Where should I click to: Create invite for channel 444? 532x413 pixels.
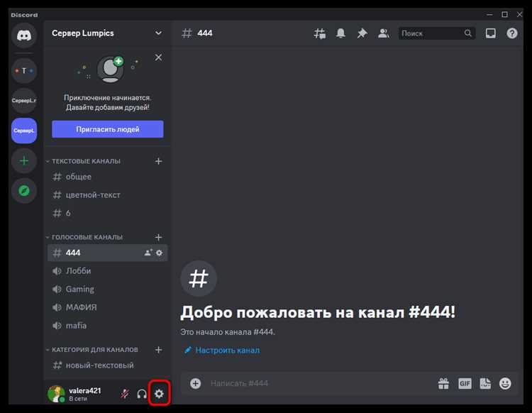(x=148, y=253)
